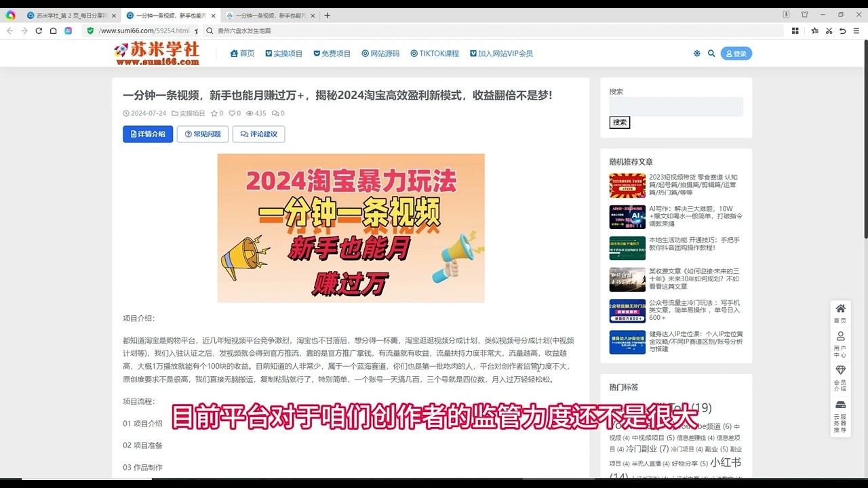Close the 苏米学社_第 2 页 tab

(113, 15)
